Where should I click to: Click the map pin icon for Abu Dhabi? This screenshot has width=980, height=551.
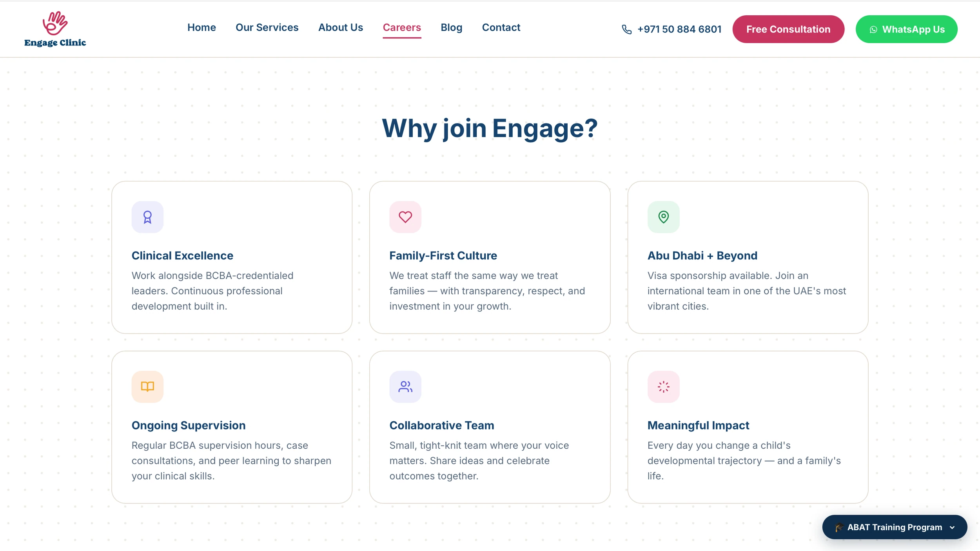pos(663,217)
